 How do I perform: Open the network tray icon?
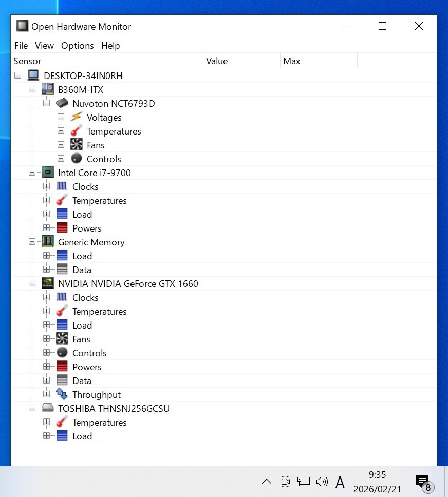coord(303,482)
